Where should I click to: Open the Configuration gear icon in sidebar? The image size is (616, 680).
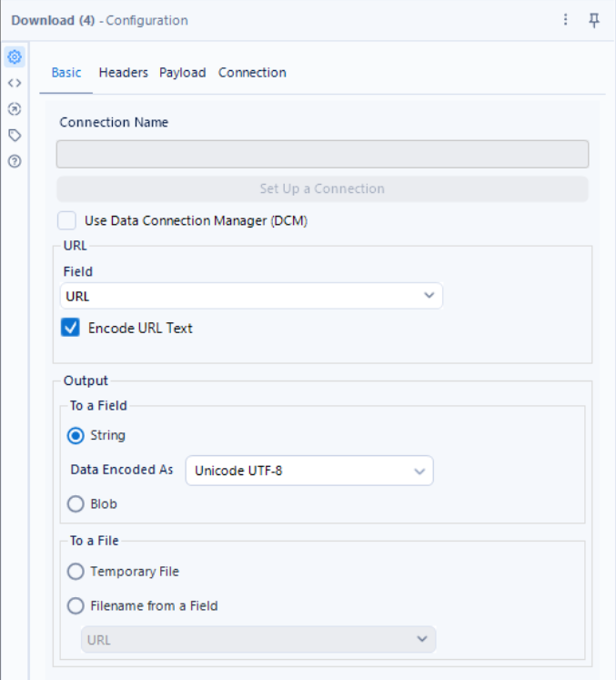[x=15, y=56]
